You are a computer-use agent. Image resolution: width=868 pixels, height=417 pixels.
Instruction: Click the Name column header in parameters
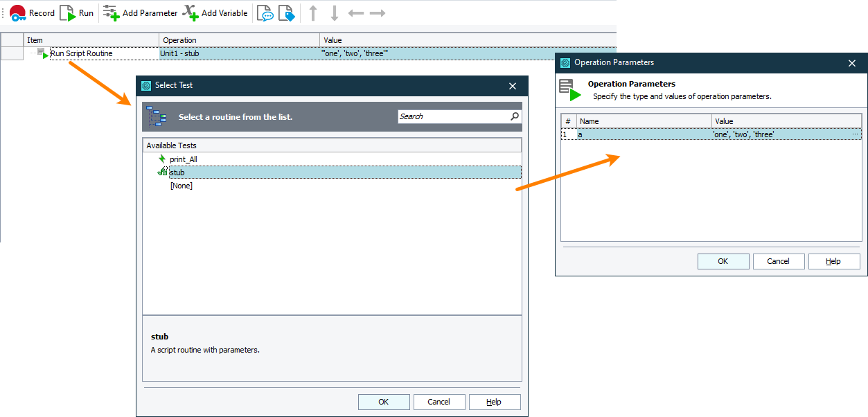pyautogui.click(x=644, y=121)
